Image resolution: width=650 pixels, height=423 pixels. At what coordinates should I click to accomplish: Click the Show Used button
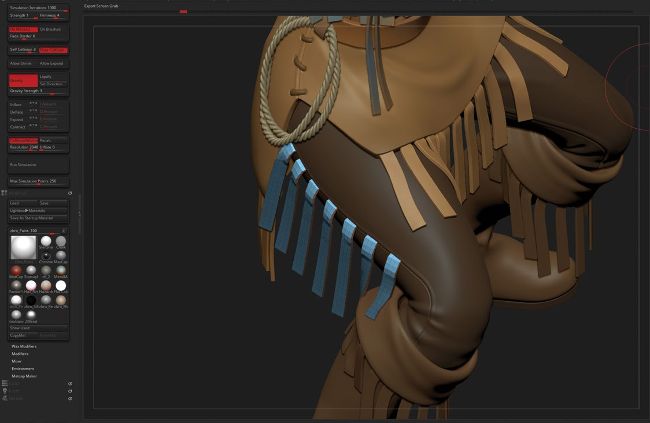22,326
